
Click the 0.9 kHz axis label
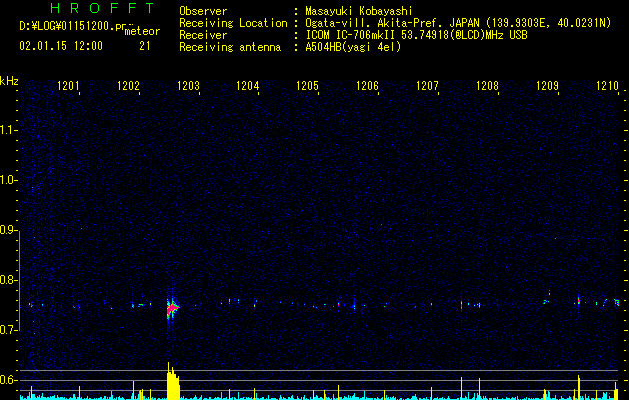coord(8,230)
